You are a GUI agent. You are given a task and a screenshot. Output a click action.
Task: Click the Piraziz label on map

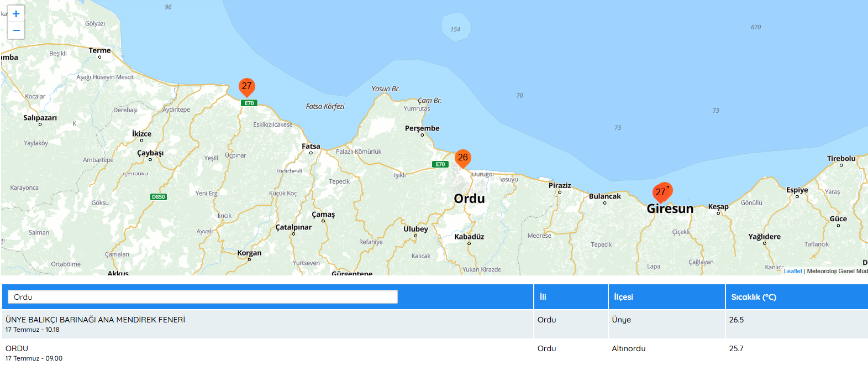pos(560,185)
